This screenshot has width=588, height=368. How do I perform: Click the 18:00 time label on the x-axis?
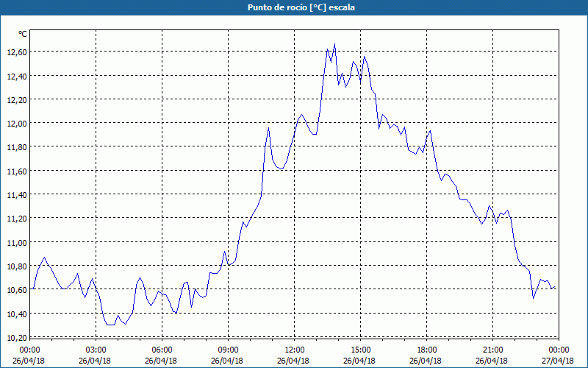[x=427, y=350]
